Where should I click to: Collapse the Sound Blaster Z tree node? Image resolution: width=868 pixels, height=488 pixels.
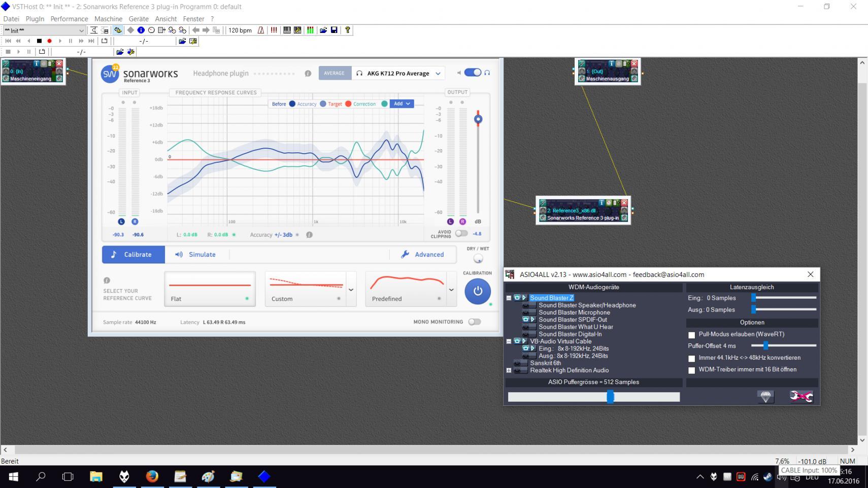(x=509, y=298)
